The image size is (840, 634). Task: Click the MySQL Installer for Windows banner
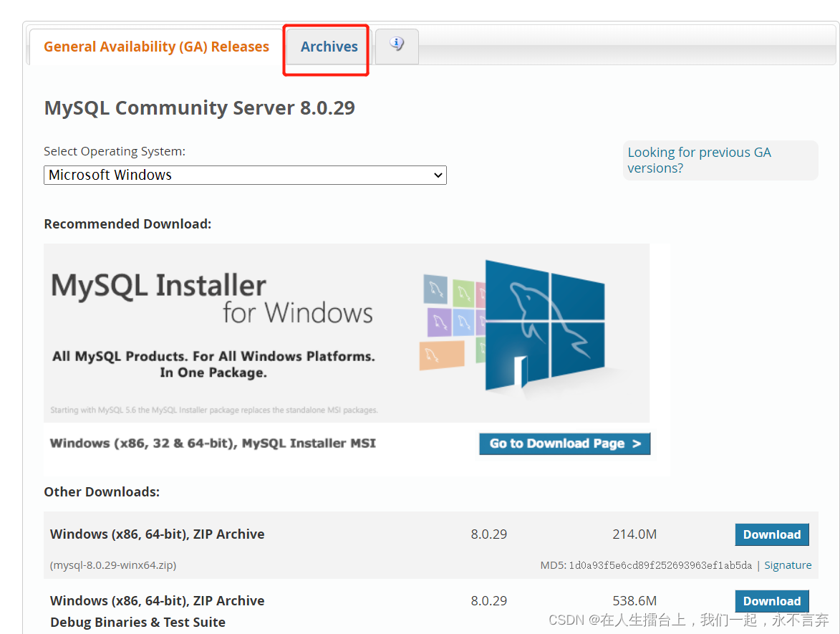point(347,333)
